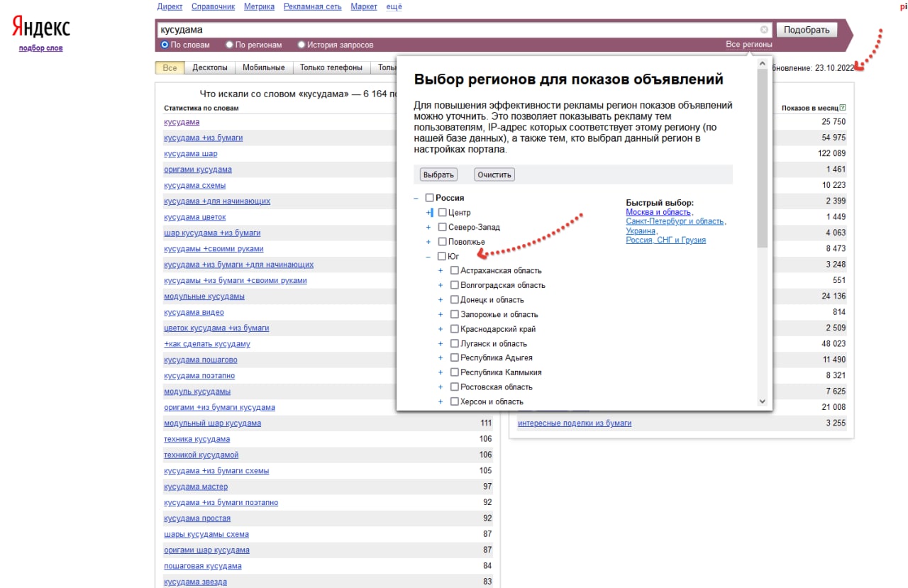Viewport: 908px width, 588px height.
Task: Expand Херсон и область subtree
Action: 441,401
